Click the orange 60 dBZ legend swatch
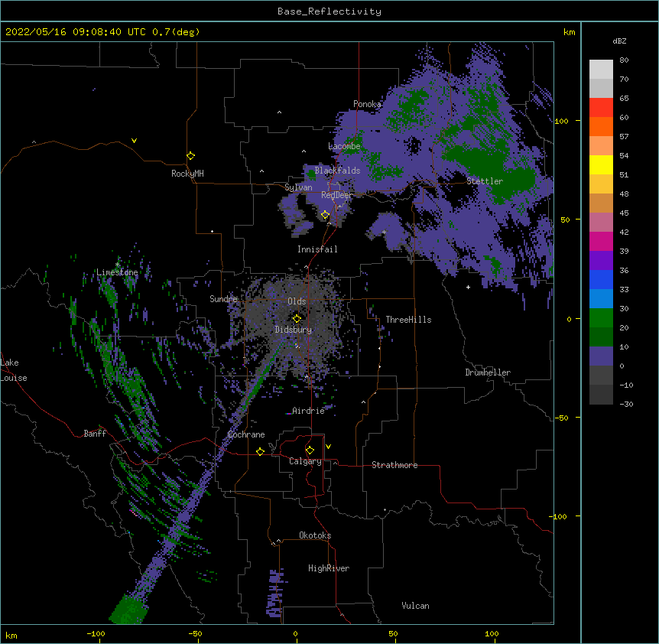The width and height of the screenshot is (659, 644). tap(601, 126)
